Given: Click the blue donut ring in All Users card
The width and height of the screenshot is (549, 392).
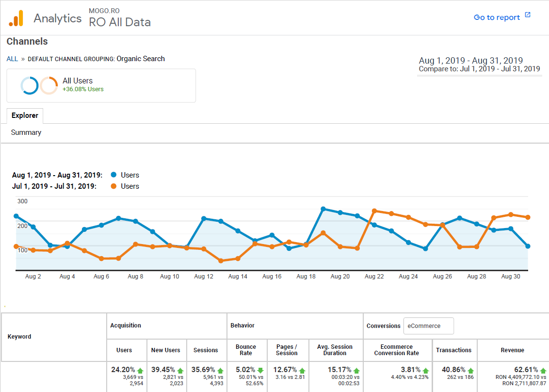Looking at the screenshot, I should pyautogui.click(x=30, y=85).
